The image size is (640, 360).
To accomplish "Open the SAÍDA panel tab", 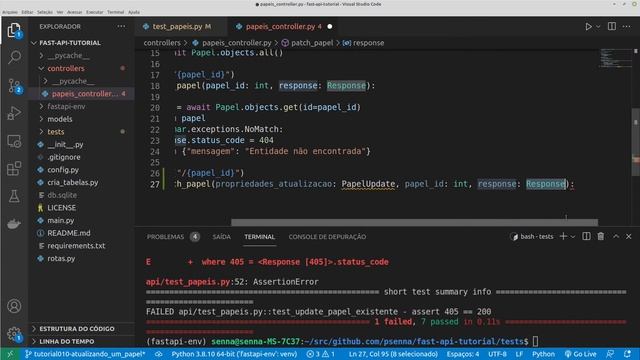I will click(x=222, y=237).
